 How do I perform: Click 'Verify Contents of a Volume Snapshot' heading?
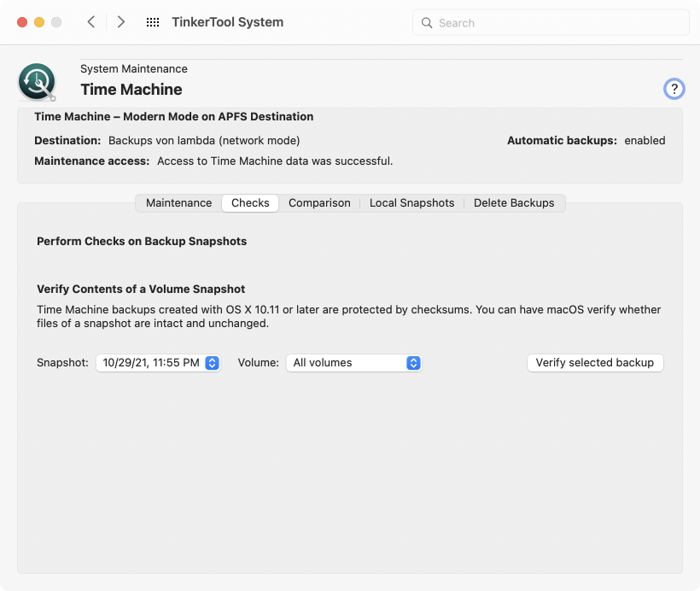click(x=141, y=289)
